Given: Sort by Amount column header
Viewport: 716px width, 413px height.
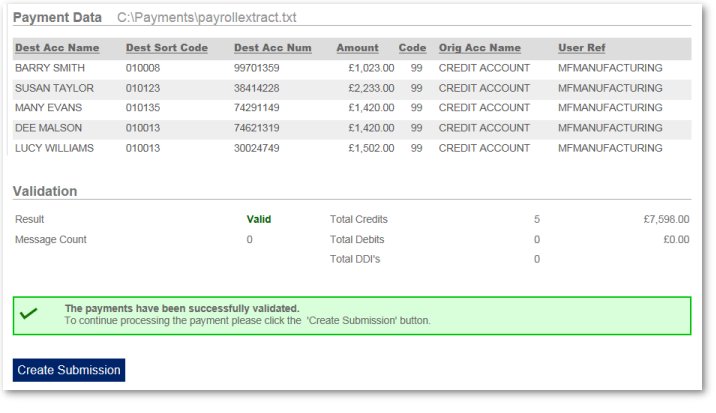Looking at the screenshot, I should click(358, 48).
